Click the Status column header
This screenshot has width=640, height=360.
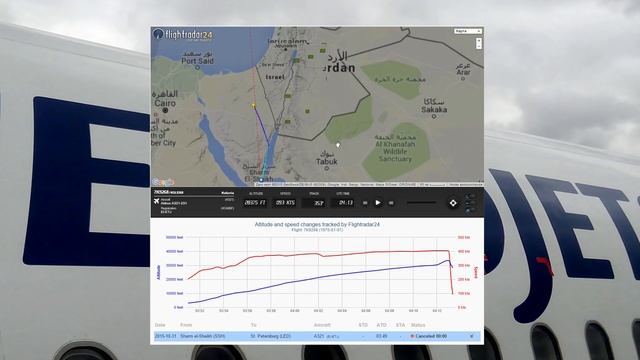[x=418, y=325]
